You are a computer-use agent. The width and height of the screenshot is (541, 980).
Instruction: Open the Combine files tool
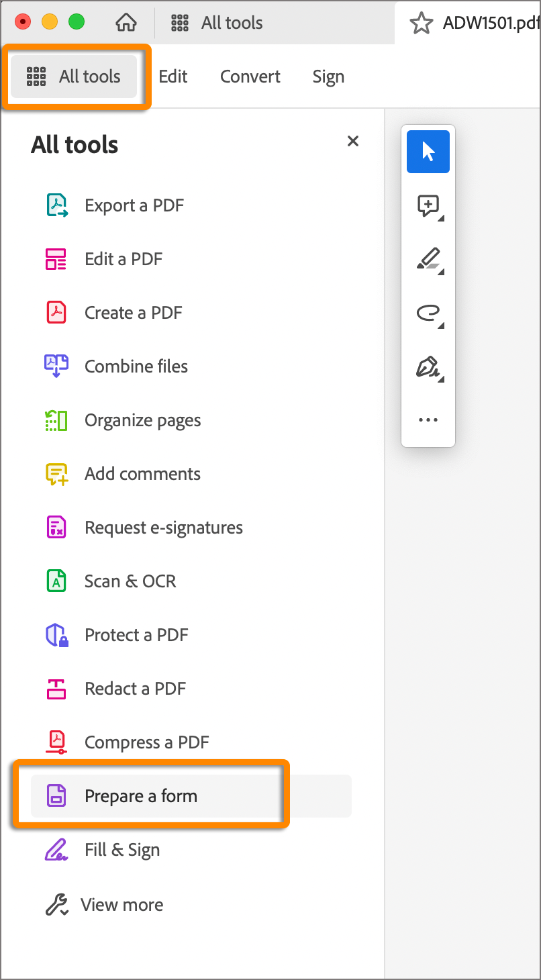(136, 366)
